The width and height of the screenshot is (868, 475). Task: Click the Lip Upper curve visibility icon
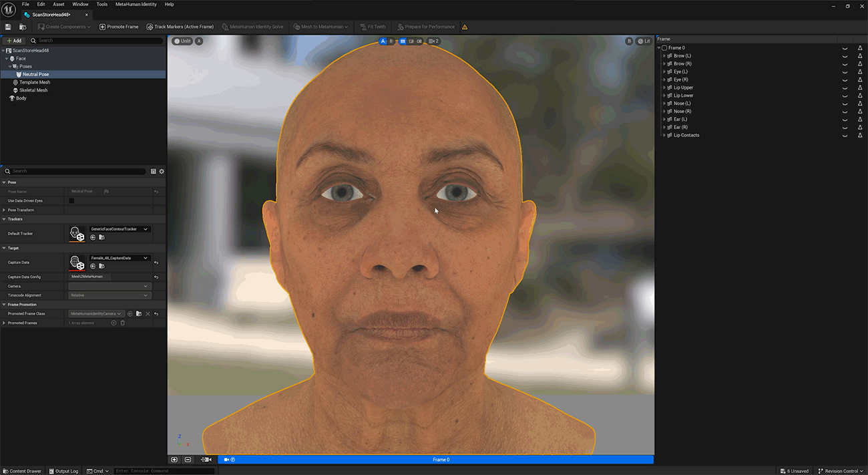[845, 88]
